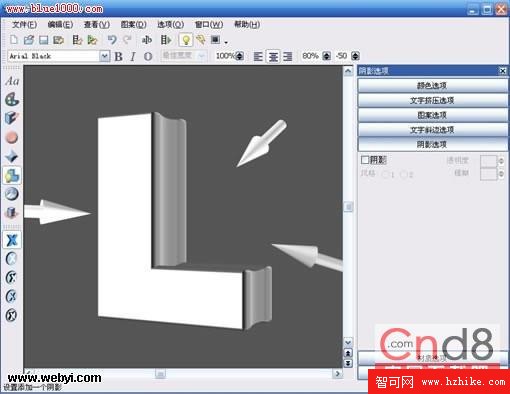Select the center alignment icon
510x394 pixels.
[273, 56]
